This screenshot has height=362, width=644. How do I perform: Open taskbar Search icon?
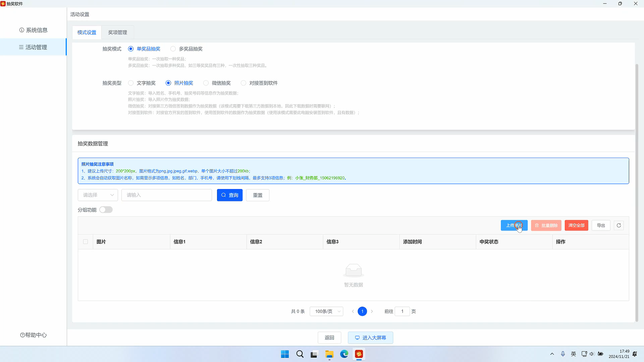300,354
